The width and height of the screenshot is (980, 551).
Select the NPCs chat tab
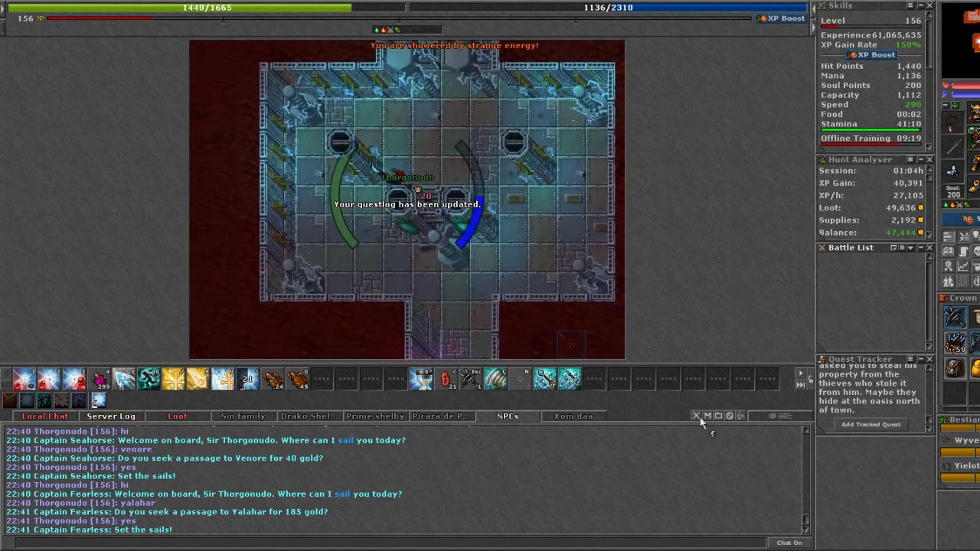[508, 416]
